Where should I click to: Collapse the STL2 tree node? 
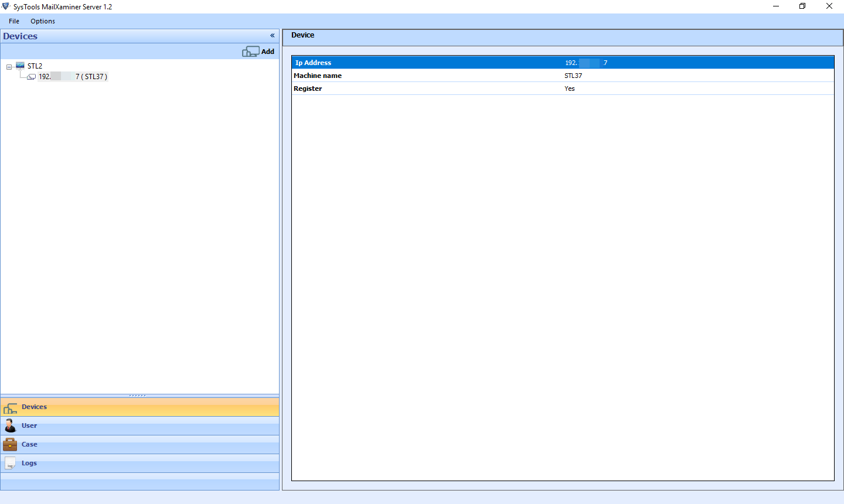9,67
